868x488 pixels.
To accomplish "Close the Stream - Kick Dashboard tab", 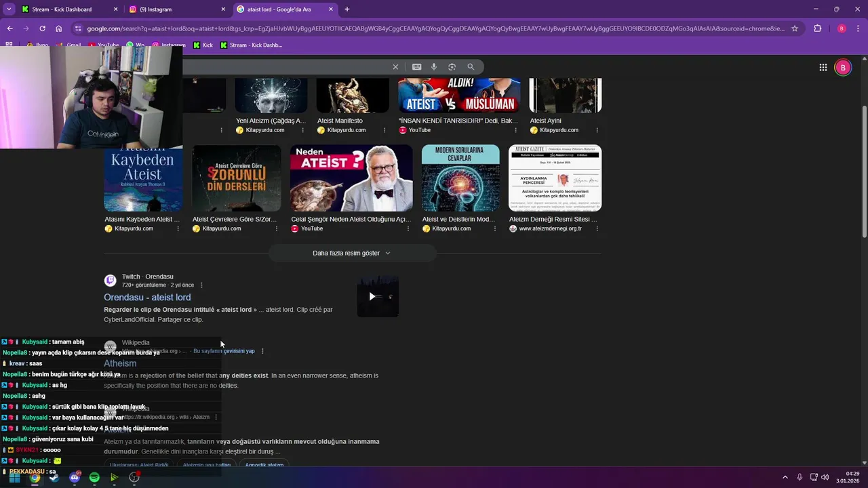I will pos(115,9).
